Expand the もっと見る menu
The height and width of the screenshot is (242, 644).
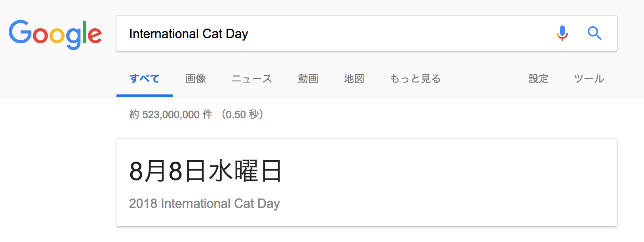(x=415, y=79)
